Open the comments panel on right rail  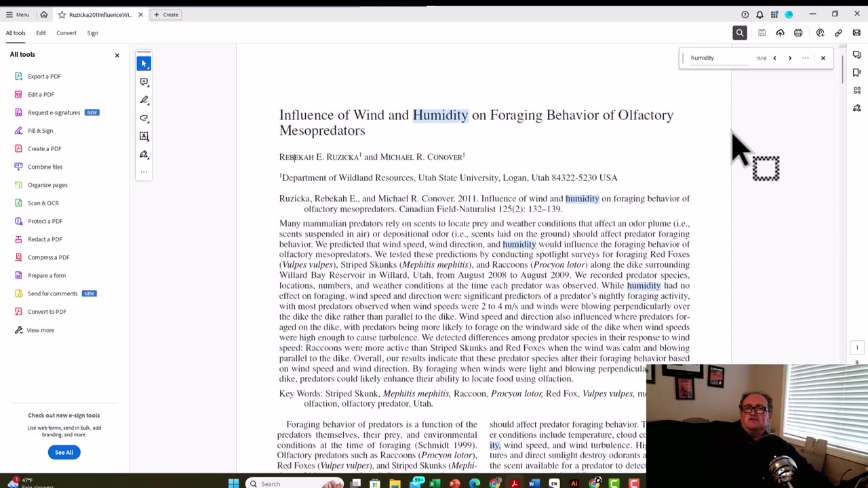click(857, 55)
